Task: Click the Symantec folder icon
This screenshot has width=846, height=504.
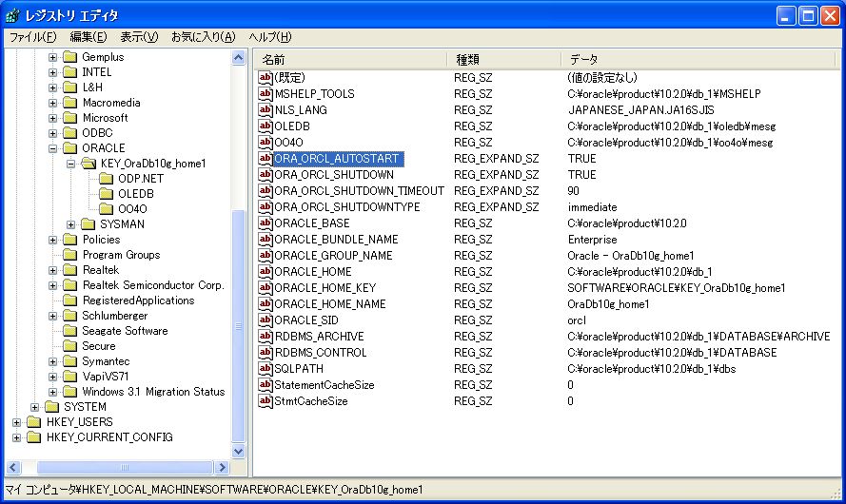Action: click(x=70, y=361)
